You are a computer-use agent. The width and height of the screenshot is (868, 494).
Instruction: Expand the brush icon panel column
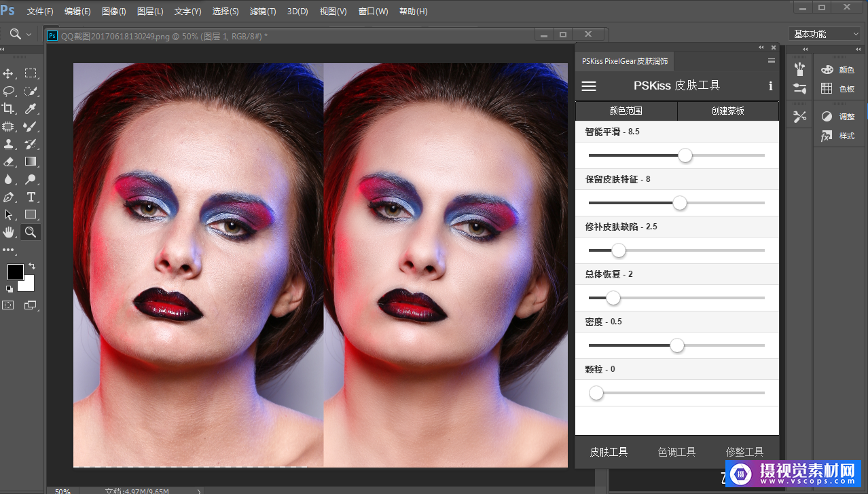(x=805, y=49)
